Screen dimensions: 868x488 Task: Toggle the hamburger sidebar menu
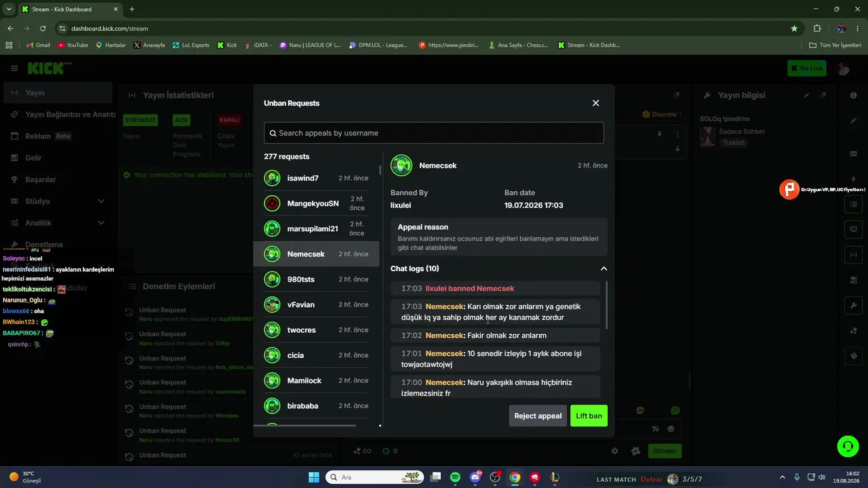tap(14, 68)
